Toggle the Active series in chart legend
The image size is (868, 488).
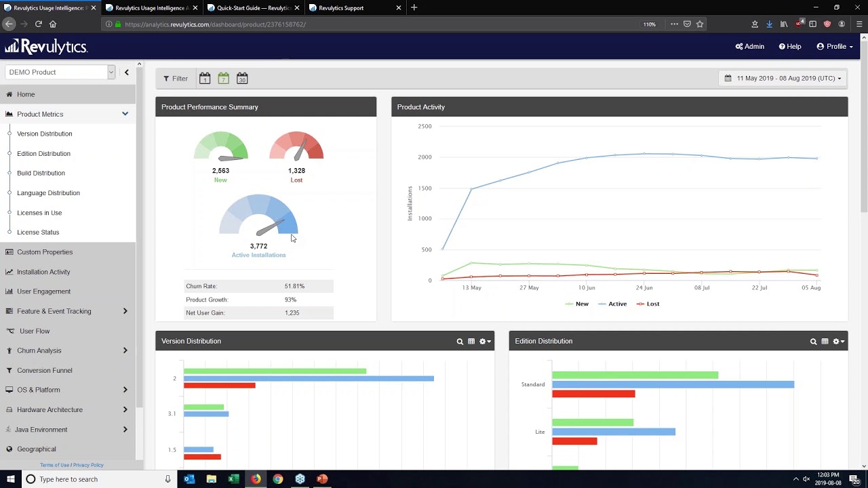click(612, 304)
